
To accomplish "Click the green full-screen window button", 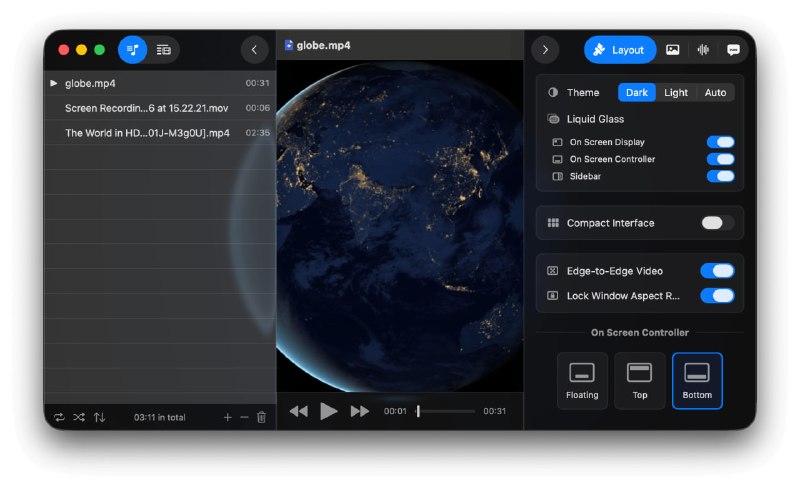I will [99, 50].
